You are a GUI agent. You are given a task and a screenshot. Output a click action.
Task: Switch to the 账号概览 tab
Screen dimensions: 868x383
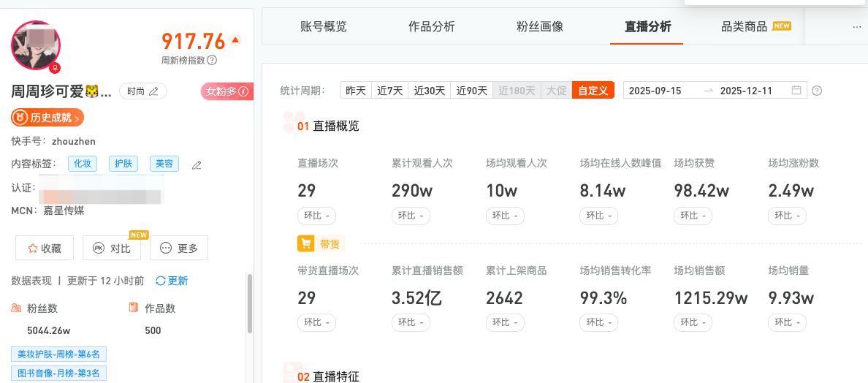(323, 26)
